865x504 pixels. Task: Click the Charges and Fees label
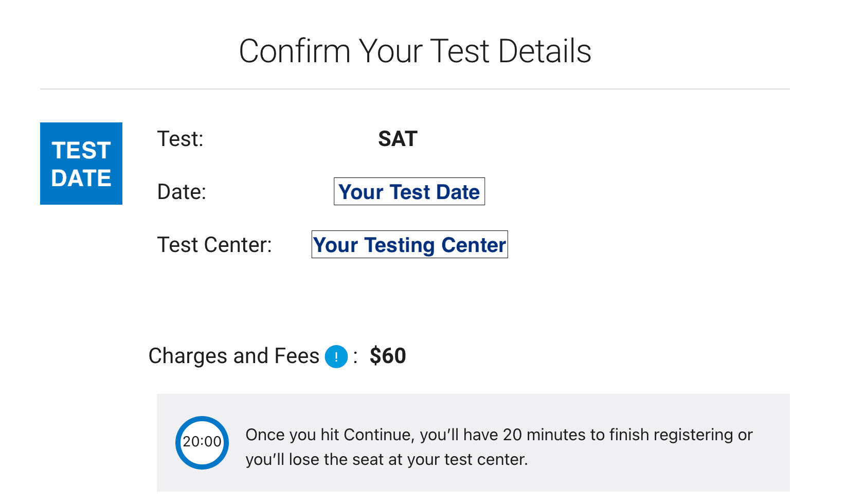pos(234,356)
